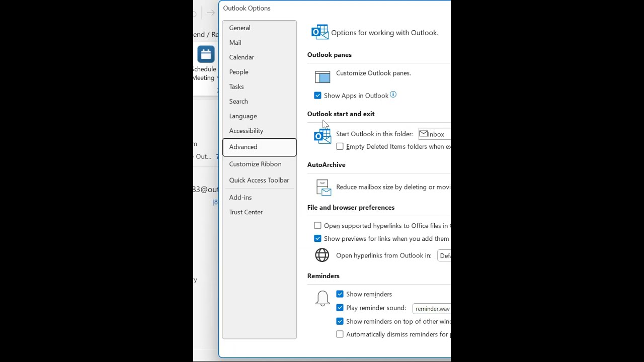Image resolution: width=644 pixels, height=362 pixels.
Task: Click the 'Reminders' section header
Action: (324, 276)
